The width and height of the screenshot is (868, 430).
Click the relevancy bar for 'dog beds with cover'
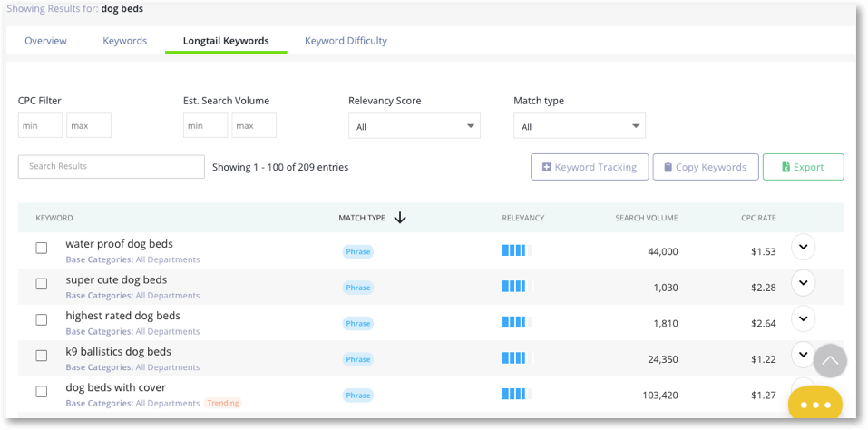[x=517, y=394]
